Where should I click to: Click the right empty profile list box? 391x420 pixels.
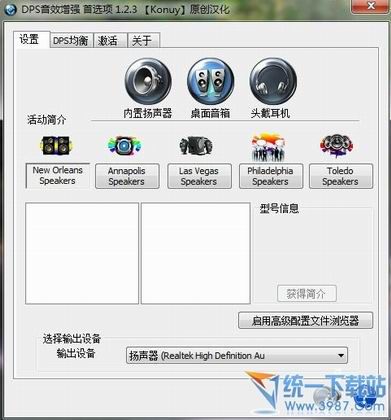(x=196, y=253)
